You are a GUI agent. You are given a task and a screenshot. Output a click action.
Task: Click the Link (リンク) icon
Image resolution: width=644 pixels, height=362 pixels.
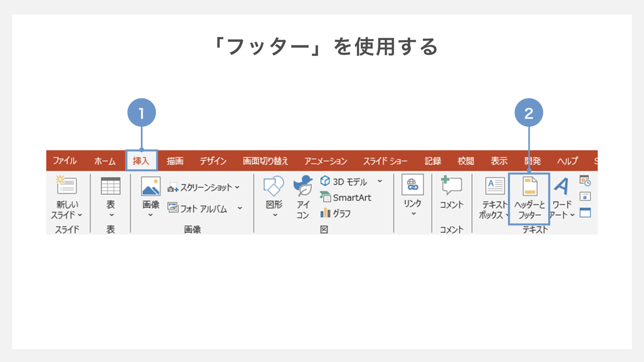point(412,185)
